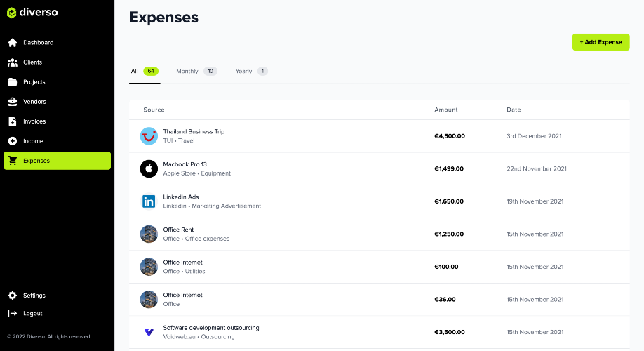Click the Expenses cart icon

[13, 161]
